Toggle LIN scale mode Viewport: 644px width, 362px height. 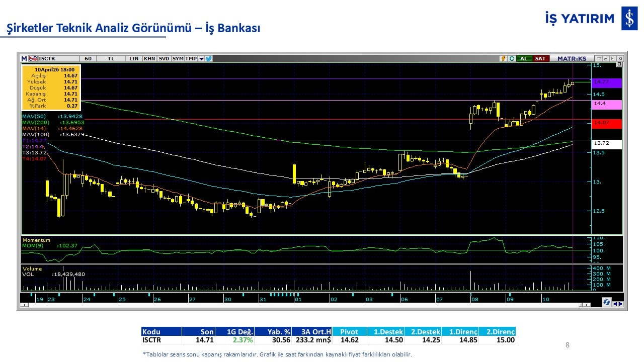(134, 58)
